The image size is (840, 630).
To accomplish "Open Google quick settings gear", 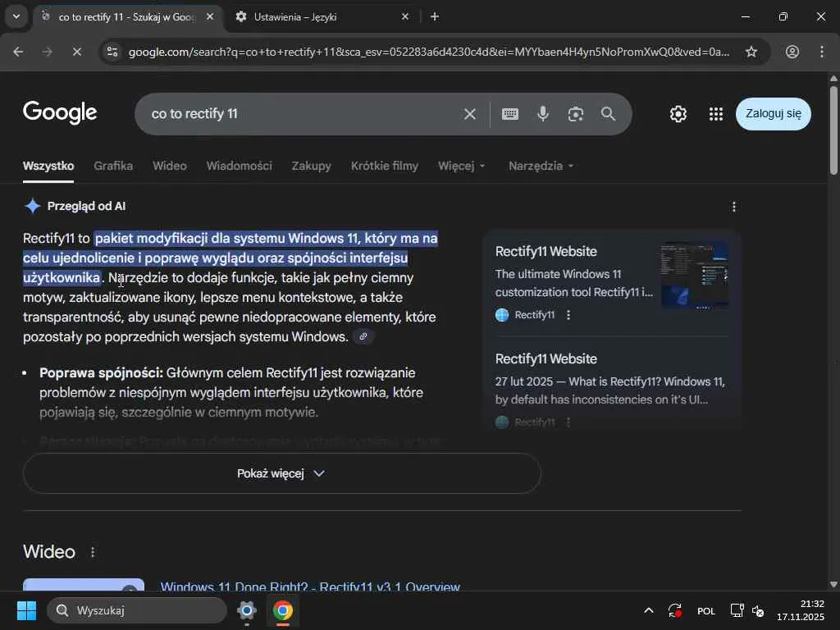I will pos(678,113).
